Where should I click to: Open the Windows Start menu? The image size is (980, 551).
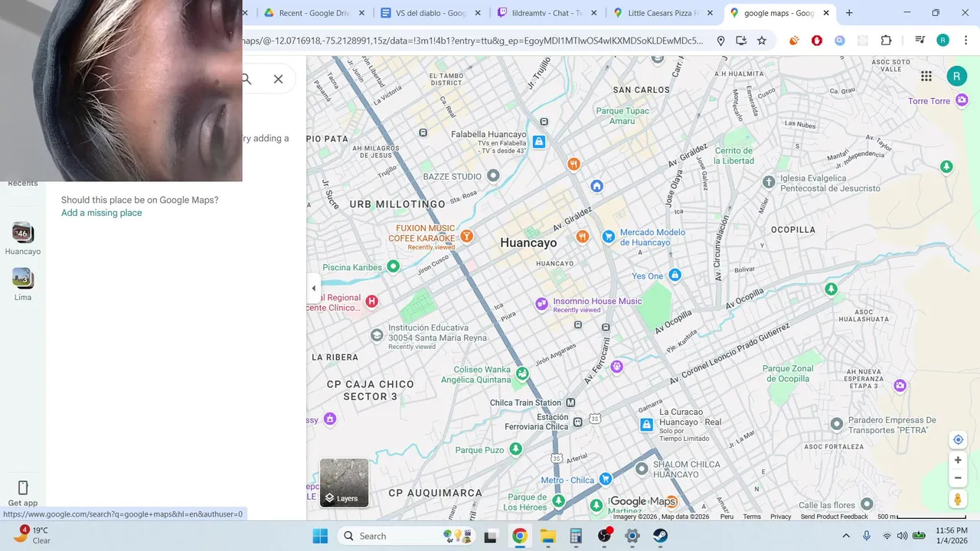point(320,536)
